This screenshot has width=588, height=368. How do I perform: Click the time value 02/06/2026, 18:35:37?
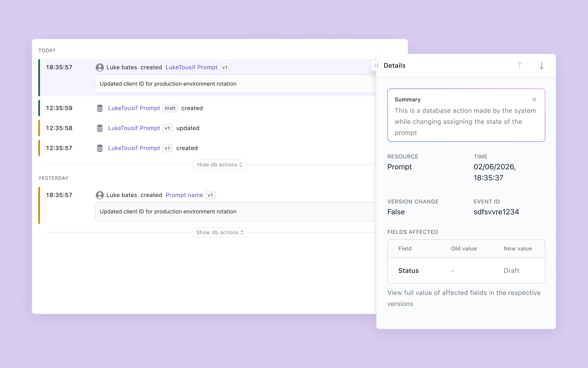pos(494,172)
